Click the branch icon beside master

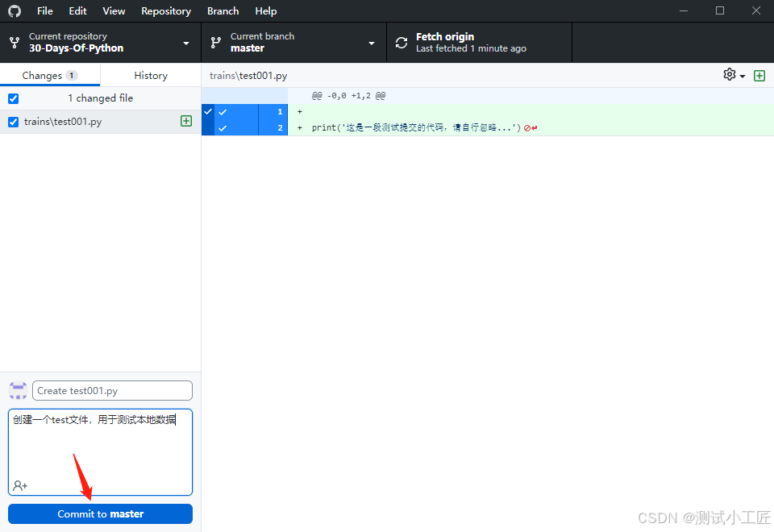pos(216,43)
